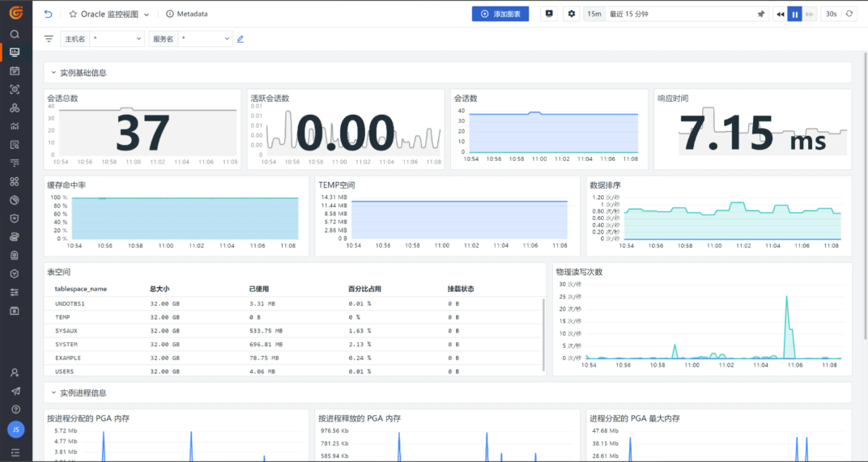Click the paper plane icon in sidebar
Viewport: 868px width, 462px height.
pyautogui.click(x=15, y=391)
